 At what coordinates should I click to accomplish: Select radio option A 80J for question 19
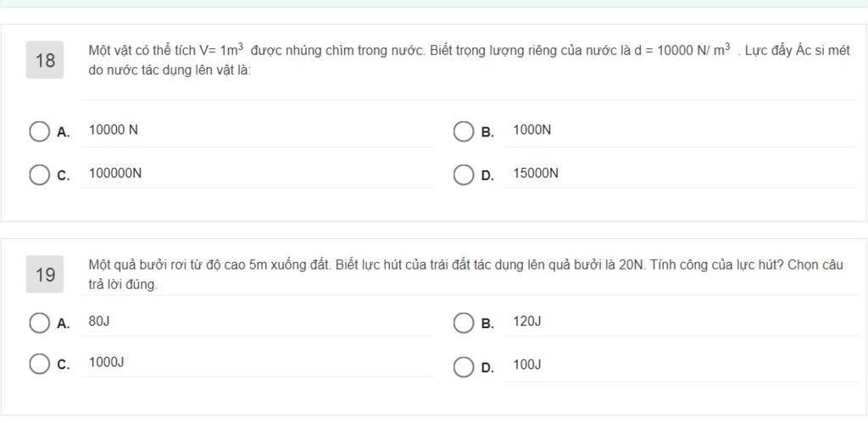[39, 323]
